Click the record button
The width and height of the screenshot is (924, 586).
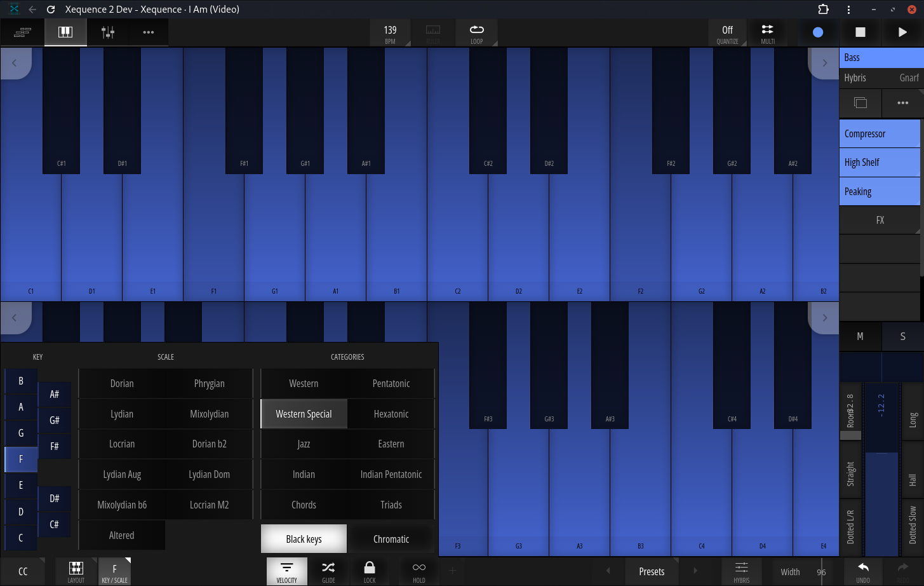click(x=818, y=32)
